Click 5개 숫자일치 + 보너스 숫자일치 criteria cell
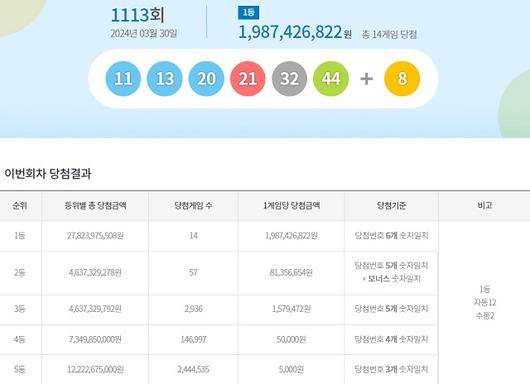 coord(391,272)
